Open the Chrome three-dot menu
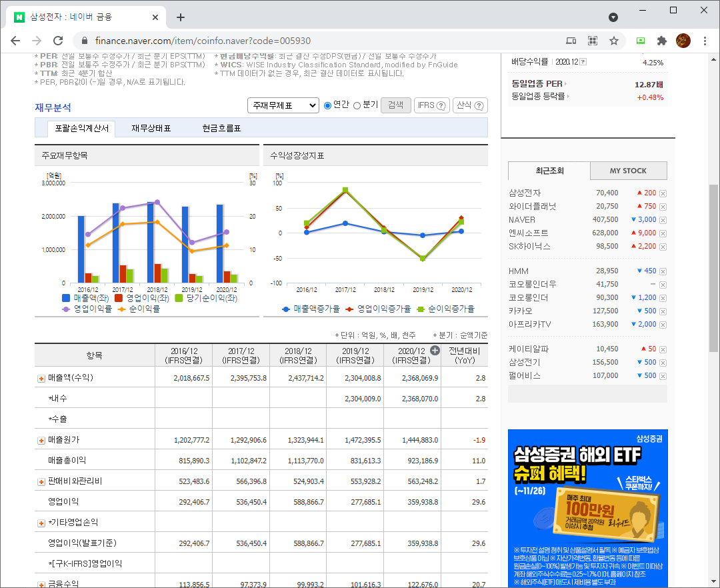This screenshot has height=588, width=720. (x=705, y=41)
